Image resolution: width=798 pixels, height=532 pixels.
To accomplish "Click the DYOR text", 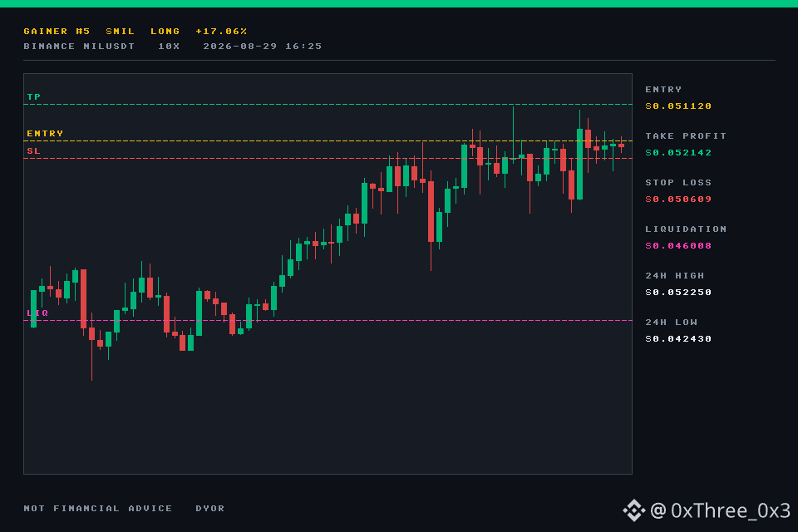I will (x=210, y=509).
